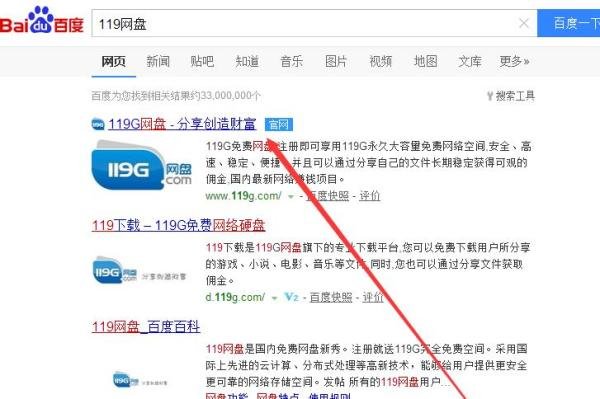The image size is (600, 399).
Task: Submit the search with the 百度一下 button
Action: point(569,24)
